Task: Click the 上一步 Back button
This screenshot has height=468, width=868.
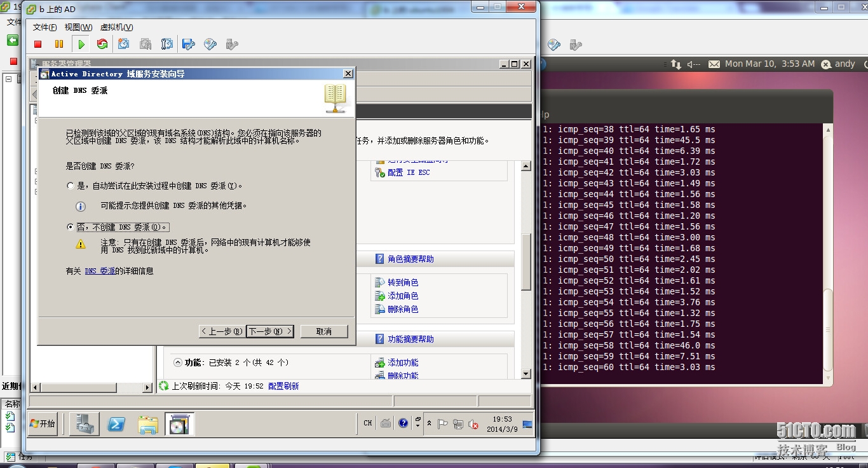Action: pos(221,331)
